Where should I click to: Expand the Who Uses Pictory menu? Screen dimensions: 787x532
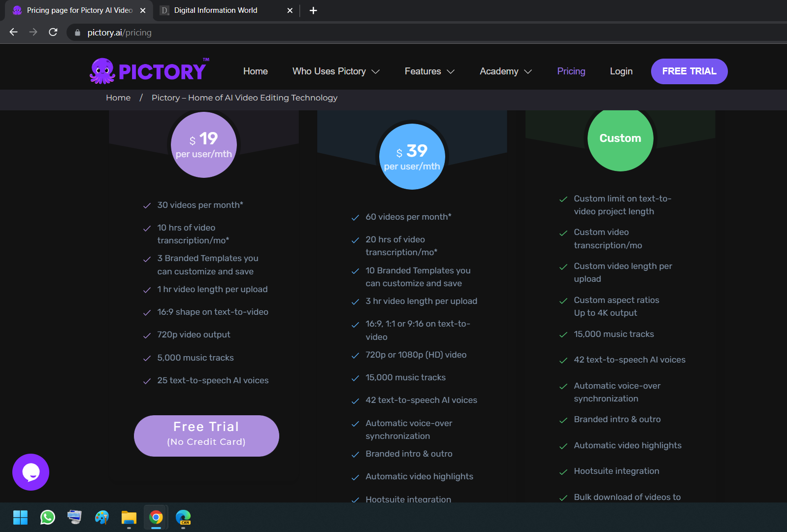(x=336, y=71)
